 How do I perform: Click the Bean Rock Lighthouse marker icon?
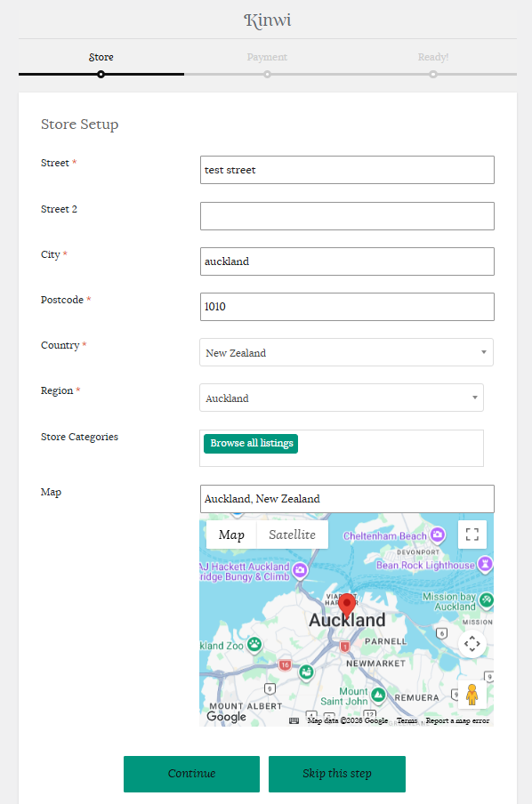tap(485, 564)
